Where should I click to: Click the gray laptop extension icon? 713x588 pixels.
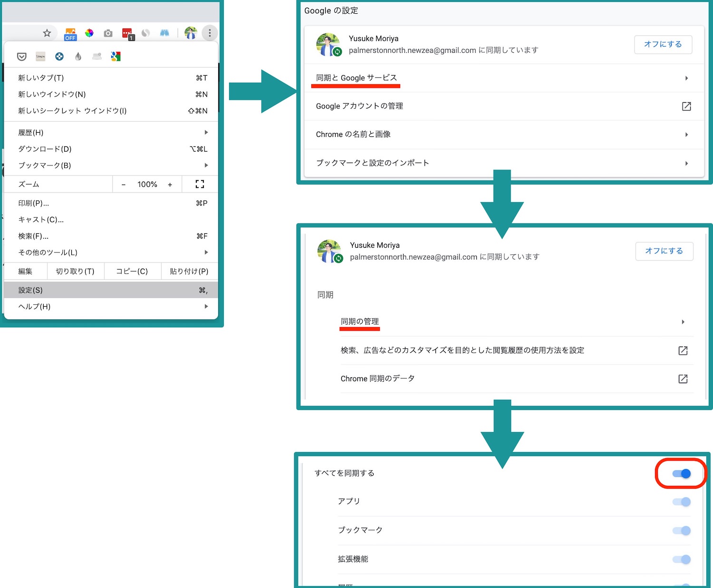pyautogui.click(x=97, y=57)
